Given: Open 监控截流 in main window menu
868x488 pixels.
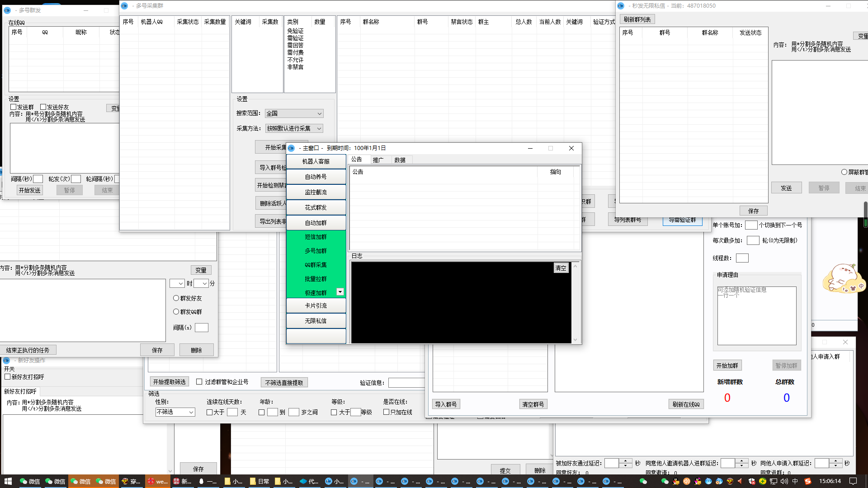Looking at the screenshot, I should [x=316, y=192].
